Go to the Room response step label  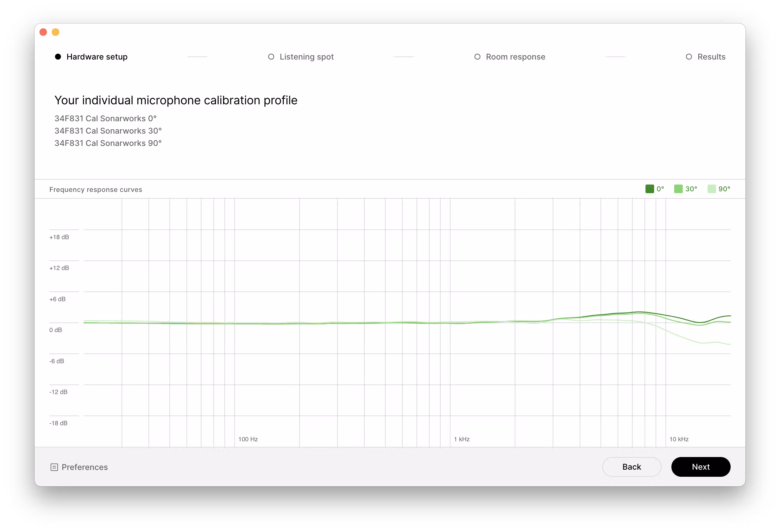515,57
